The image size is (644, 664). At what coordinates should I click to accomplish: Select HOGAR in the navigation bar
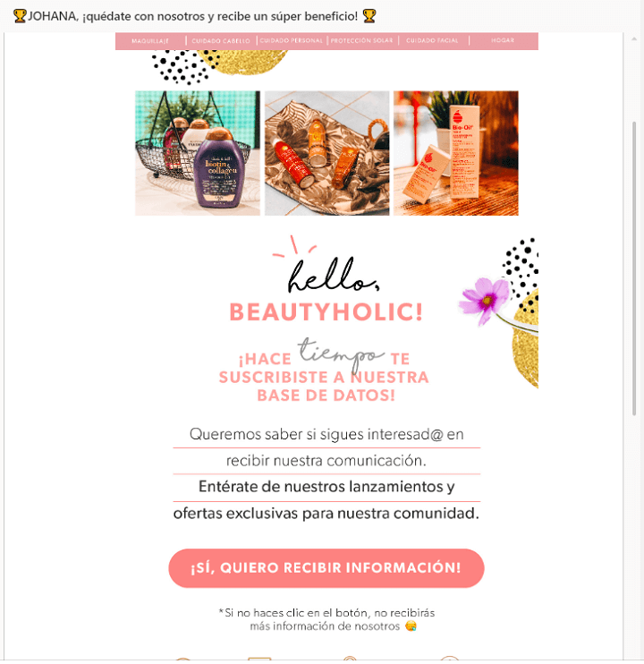503,40
